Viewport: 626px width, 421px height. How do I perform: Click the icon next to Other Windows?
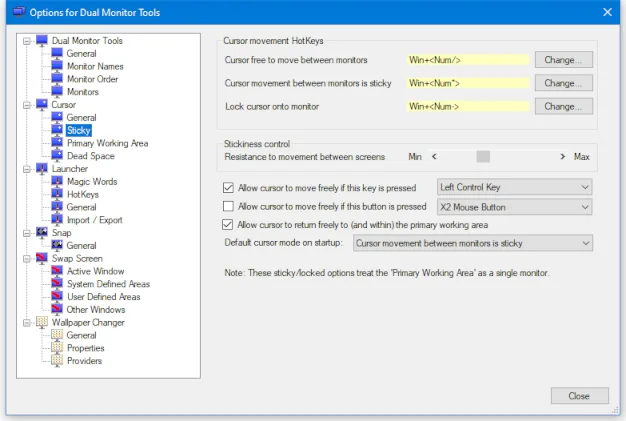57,309
